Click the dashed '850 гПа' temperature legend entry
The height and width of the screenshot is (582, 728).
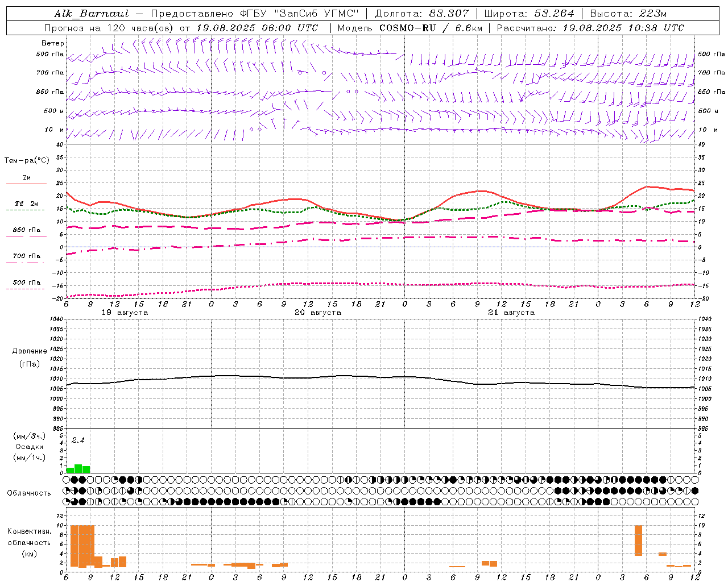pyautogui.click(x=26, y=233)
